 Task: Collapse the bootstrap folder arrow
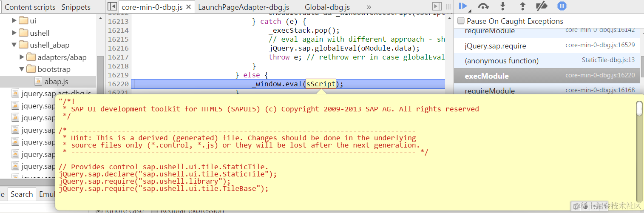22,69
